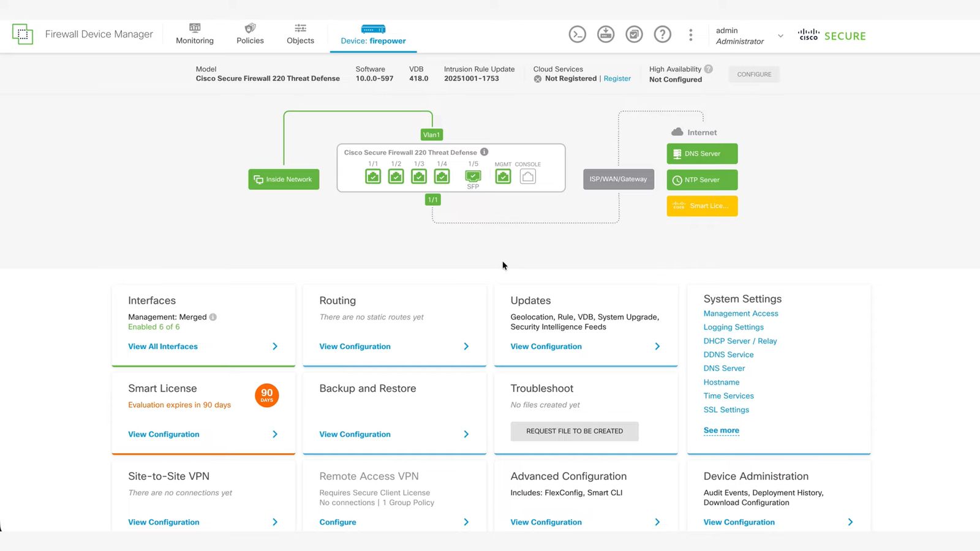Click the 1/1 Ethernet port icon
Viewport: 980px width, 551px height.
click(373, 177)
